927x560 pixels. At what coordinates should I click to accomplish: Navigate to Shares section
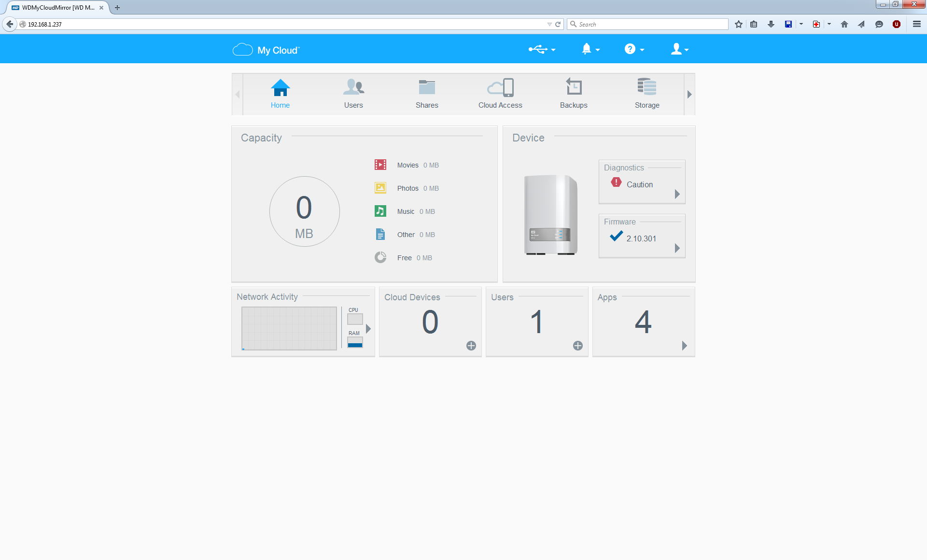[426, 93]
